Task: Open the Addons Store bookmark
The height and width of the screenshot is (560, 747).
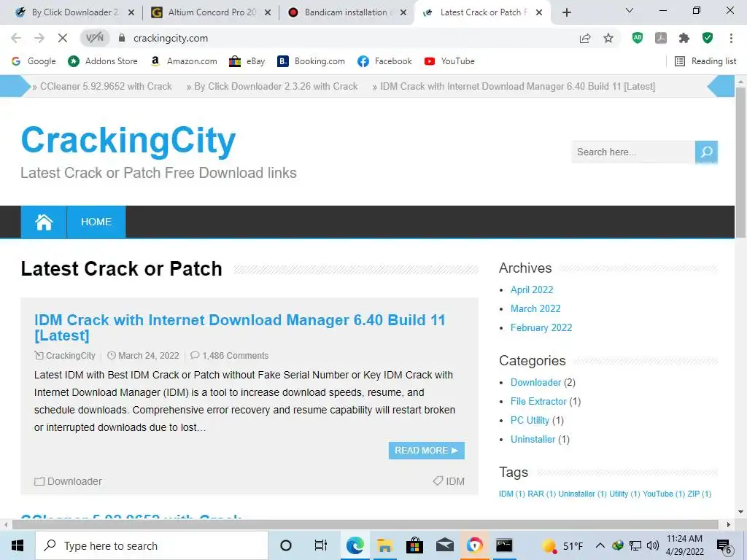Action: [x=102, y=61]
